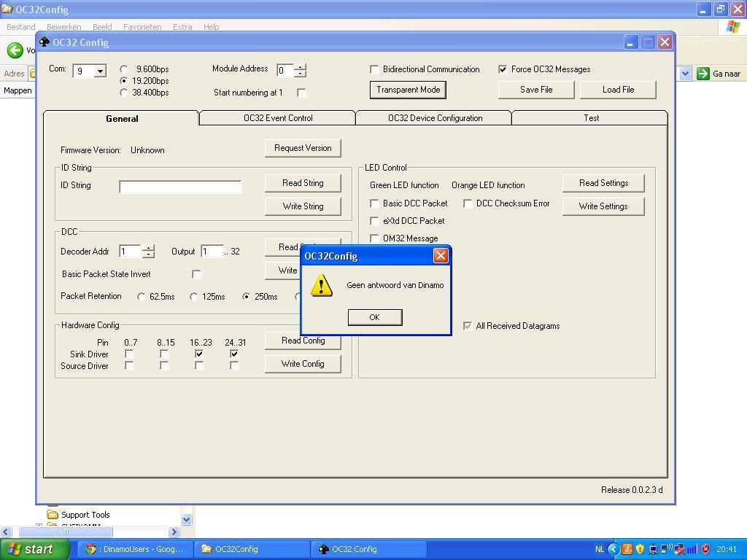Uncheck Force OC32 Messages

point(503,69)
